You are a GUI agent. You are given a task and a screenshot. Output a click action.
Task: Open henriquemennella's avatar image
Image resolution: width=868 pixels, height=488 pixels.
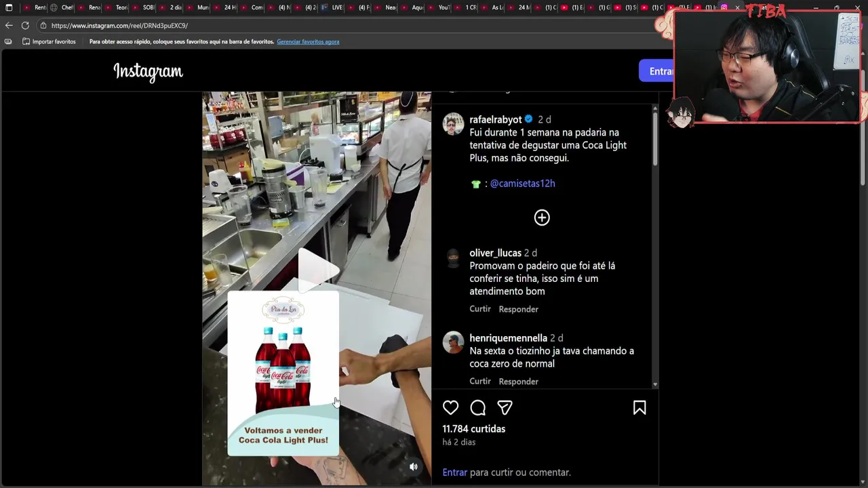454,342
